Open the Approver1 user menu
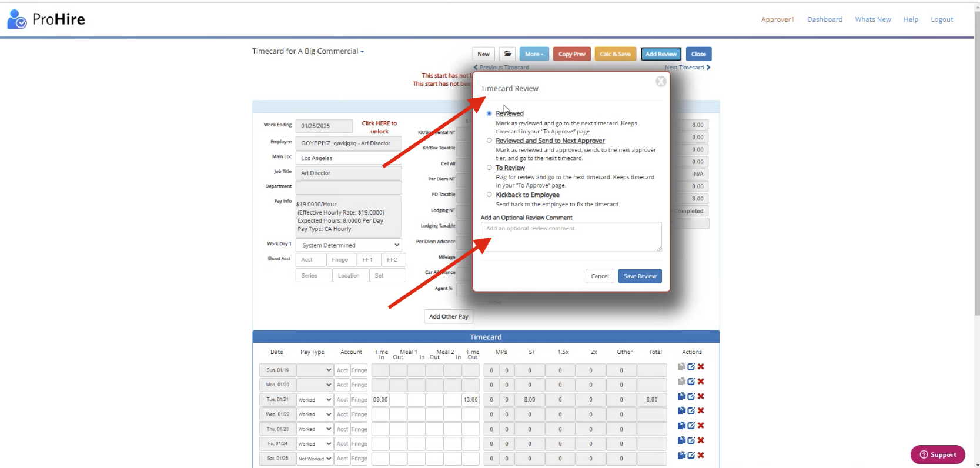 (777, 19)
